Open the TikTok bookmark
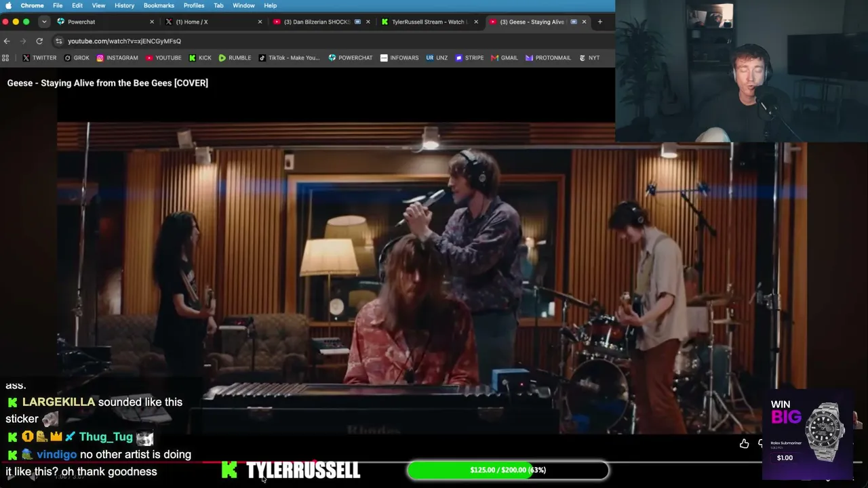Viewport: 868px width, 488px height. click(x=289, y=58)
